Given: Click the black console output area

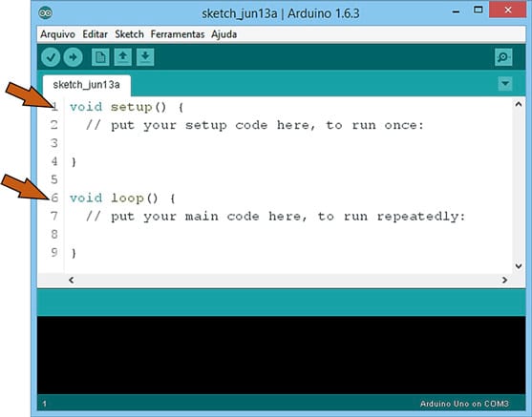Looking at the screenshot, I should click(281, 355).
